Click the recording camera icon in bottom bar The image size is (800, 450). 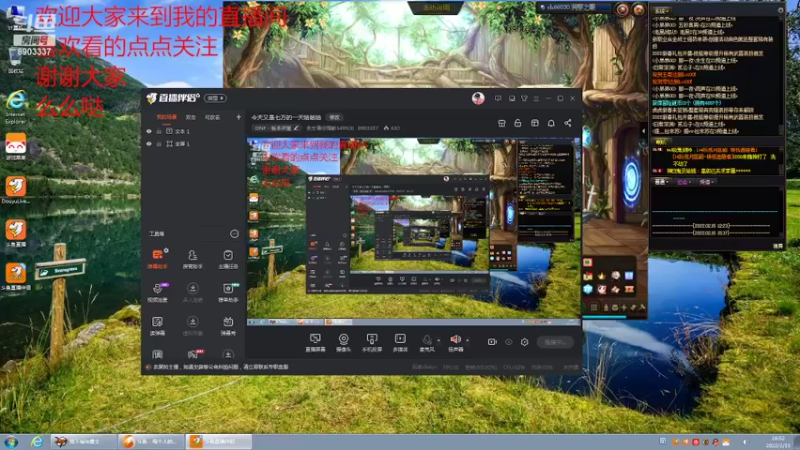[492, 342]
